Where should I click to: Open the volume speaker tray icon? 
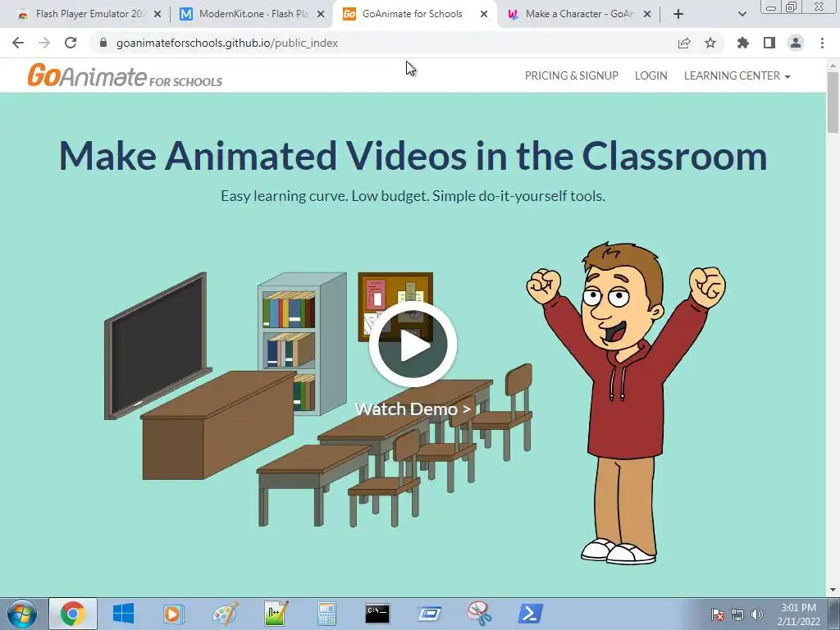click(757, 614)
